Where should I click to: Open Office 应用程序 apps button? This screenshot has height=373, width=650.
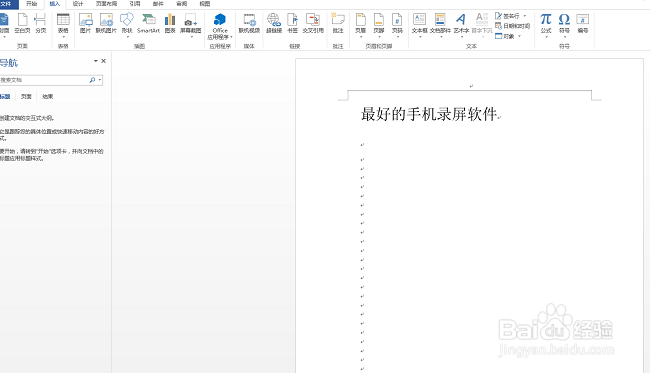pyautogui.click(x=220, y=26)
